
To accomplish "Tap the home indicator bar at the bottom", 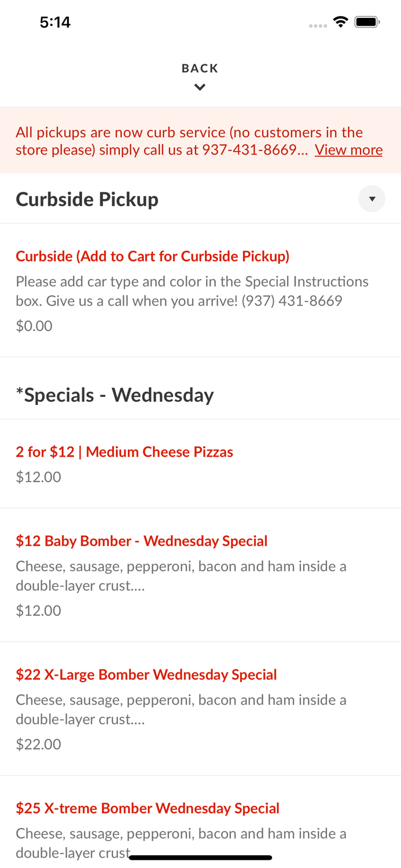I will click(x=200, y=857).
